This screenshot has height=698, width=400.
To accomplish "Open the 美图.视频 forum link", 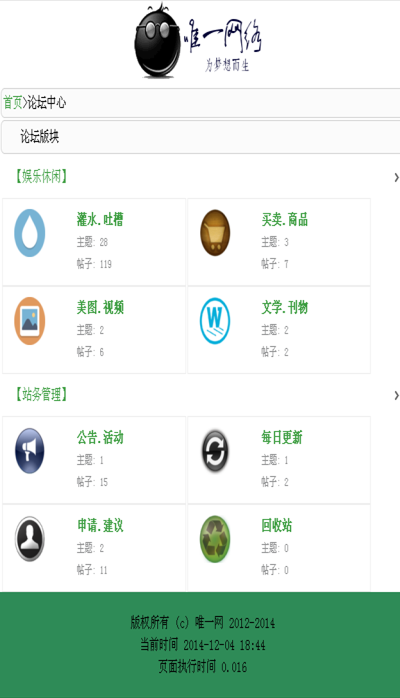I will (100, 307).
